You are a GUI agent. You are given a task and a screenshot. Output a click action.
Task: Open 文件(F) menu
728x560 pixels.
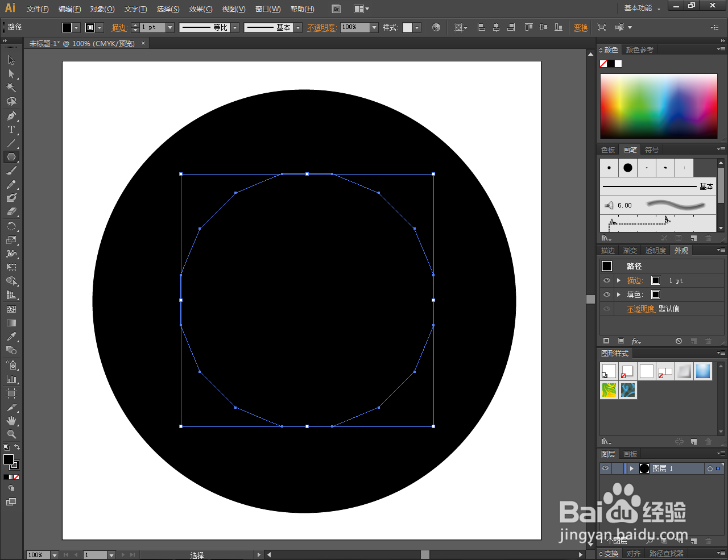pyautogui.click(x=38, y=9)
